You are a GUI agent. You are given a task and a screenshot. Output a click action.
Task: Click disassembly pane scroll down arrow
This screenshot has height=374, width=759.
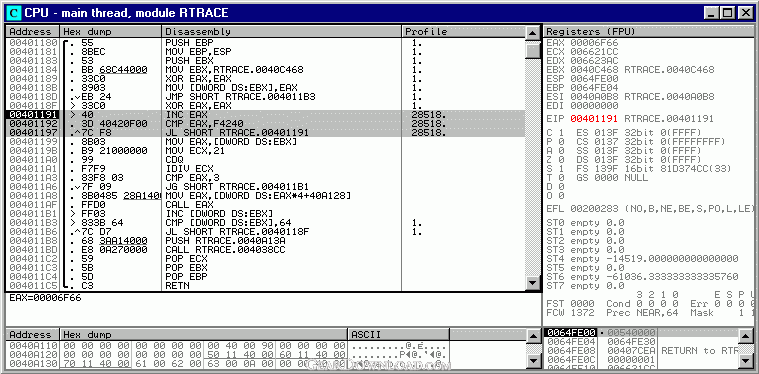533,283
